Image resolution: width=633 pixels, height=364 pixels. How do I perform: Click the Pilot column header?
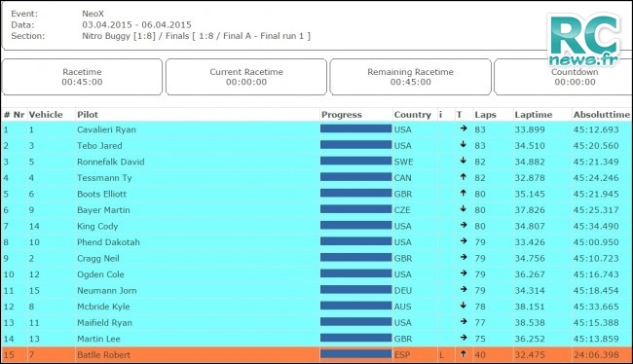point(88,115)
